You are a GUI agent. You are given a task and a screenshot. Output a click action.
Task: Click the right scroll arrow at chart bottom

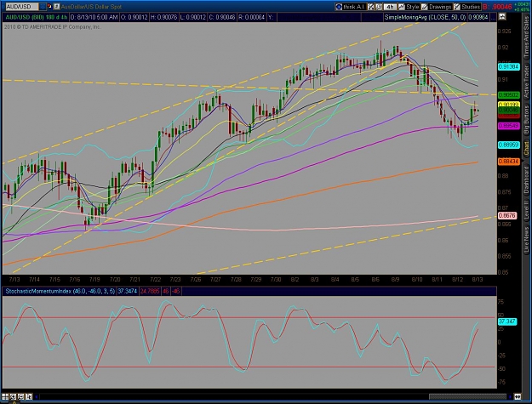tap(510, 396)
